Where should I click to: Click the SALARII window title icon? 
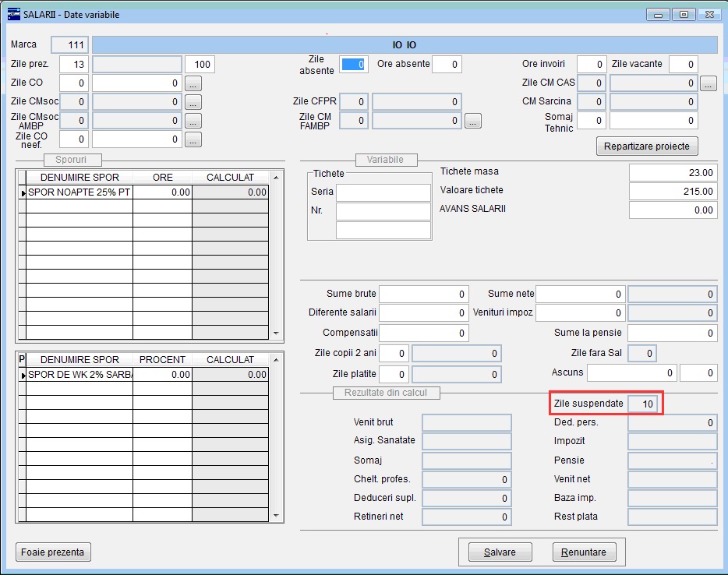pos(13,14)
